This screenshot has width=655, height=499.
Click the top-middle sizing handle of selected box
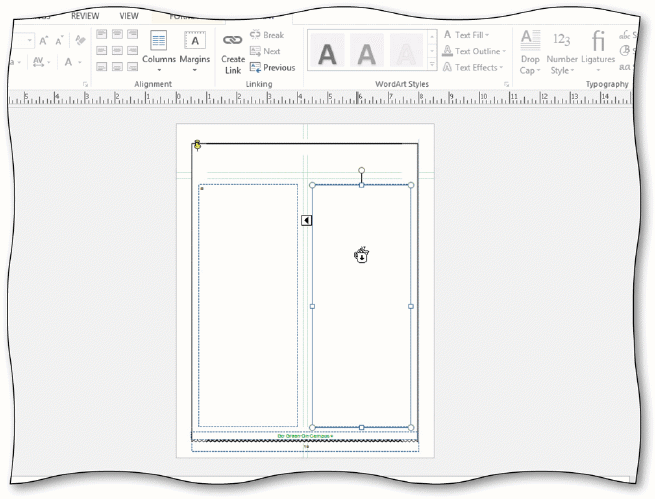362,185
